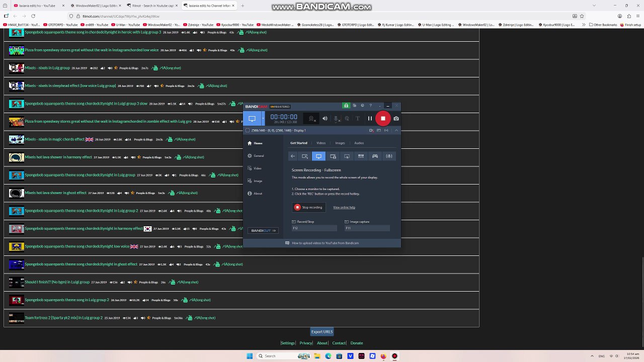The image size is (644, 362).
Task: Pause the Bandicam recording
Action: click(x=370, y=119)
